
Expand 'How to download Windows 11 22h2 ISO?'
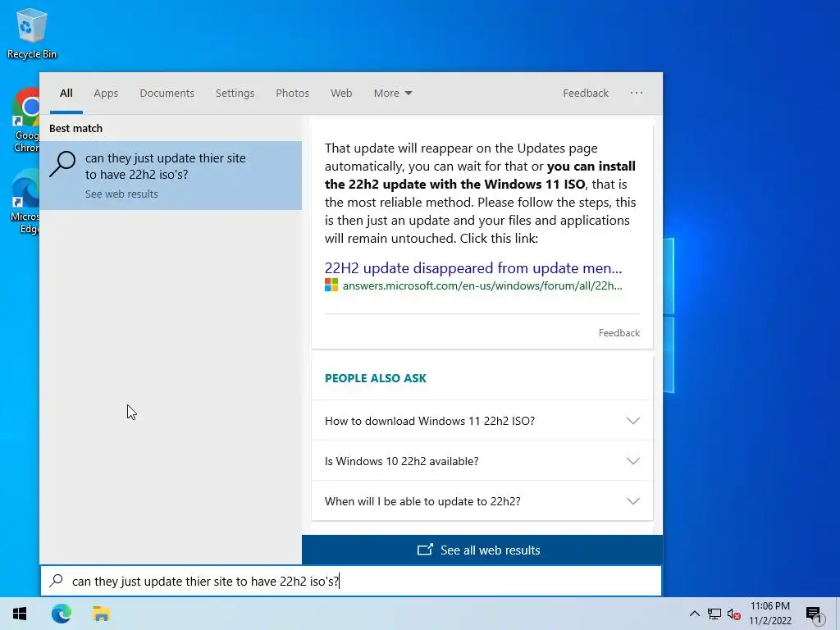(482, 421)
